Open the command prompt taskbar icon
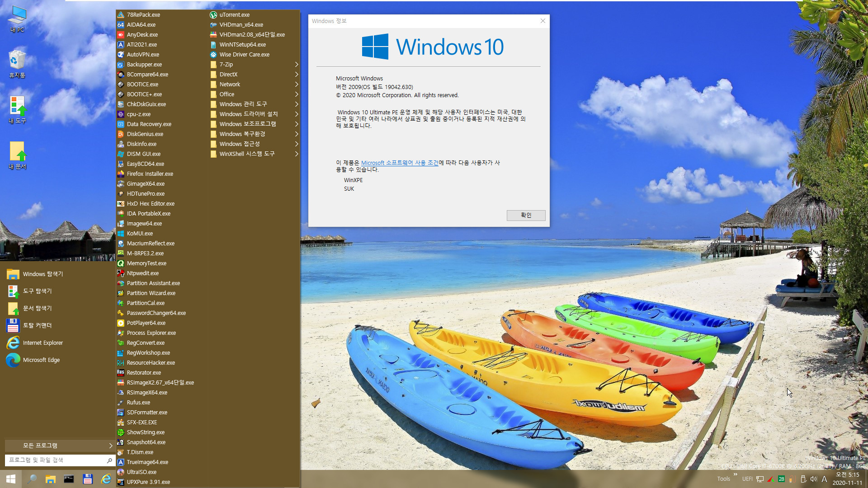Image resolution: width=868 pixels, height=488 pixels. (69, 479)
